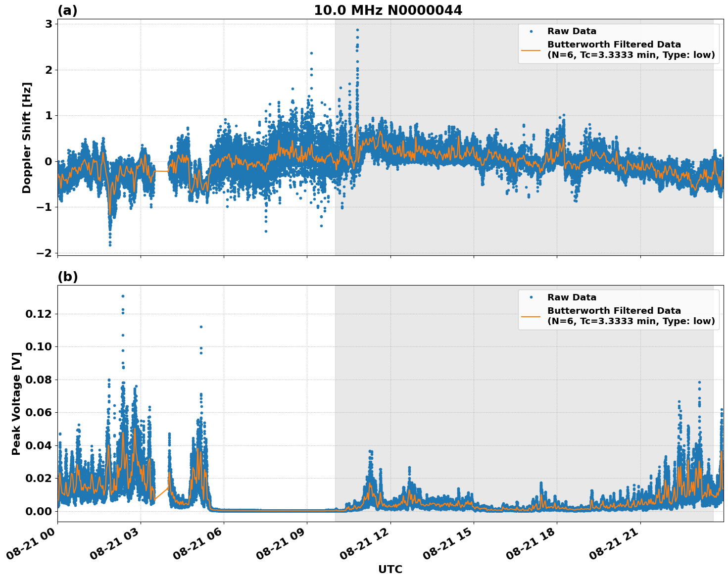
Task: Select the panel label (b)
Action: click(x=68, y=277)
